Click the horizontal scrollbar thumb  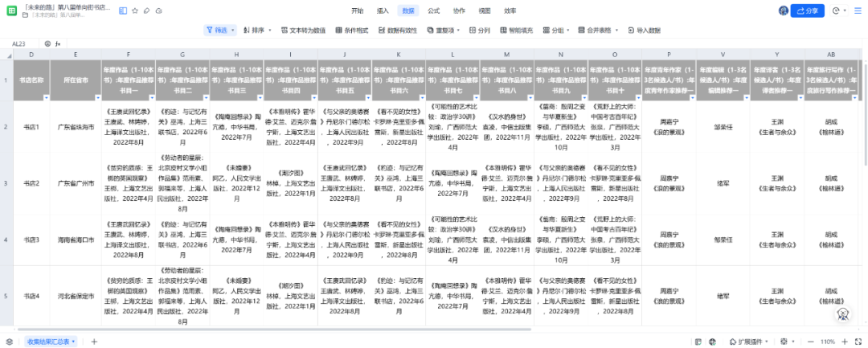coord(275,330)
